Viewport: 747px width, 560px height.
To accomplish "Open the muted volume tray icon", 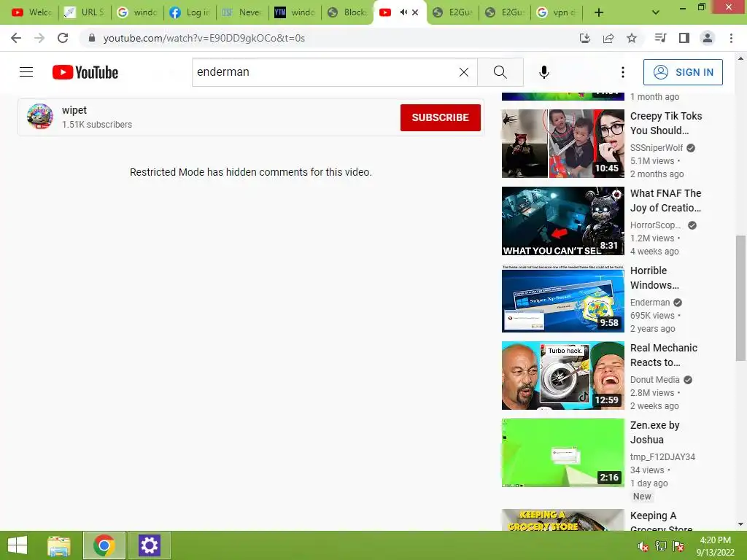I will pos(643,546).
